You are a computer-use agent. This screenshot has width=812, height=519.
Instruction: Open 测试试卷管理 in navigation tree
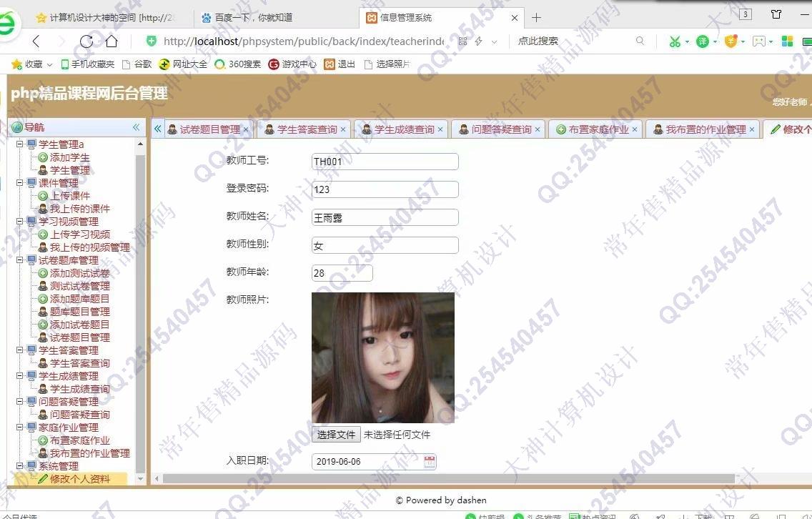click(x=80, y=286)
